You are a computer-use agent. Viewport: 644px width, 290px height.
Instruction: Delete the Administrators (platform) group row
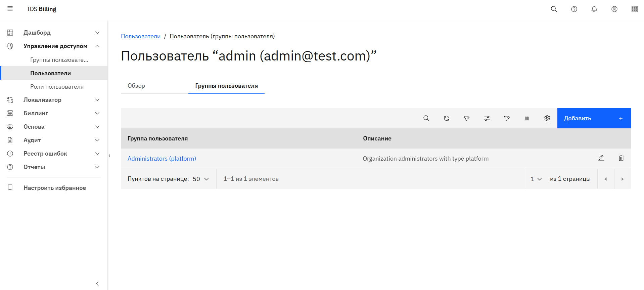coord(621,158)
